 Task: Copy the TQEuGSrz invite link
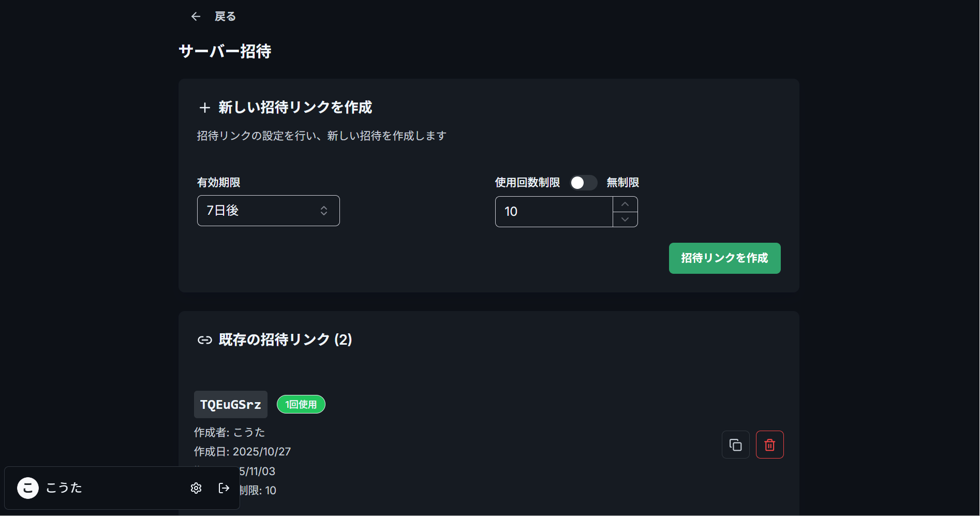pyautogui.click(x=735, y=444)
